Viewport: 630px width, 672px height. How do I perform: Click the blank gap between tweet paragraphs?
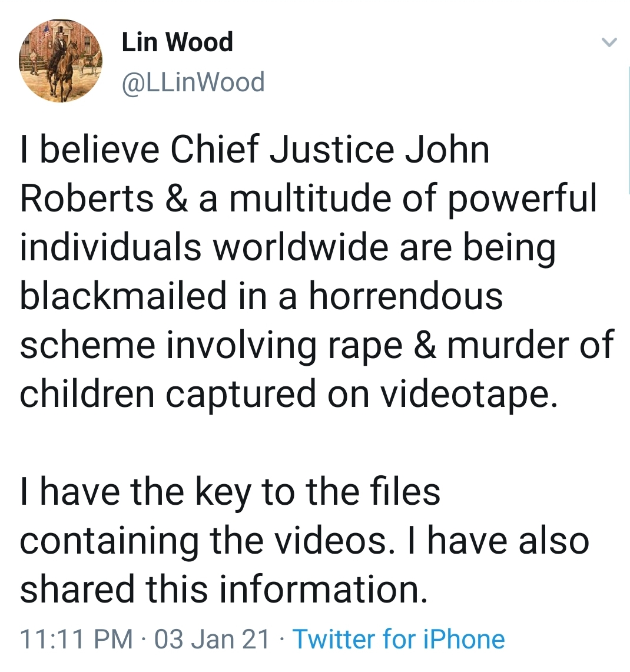315,443
